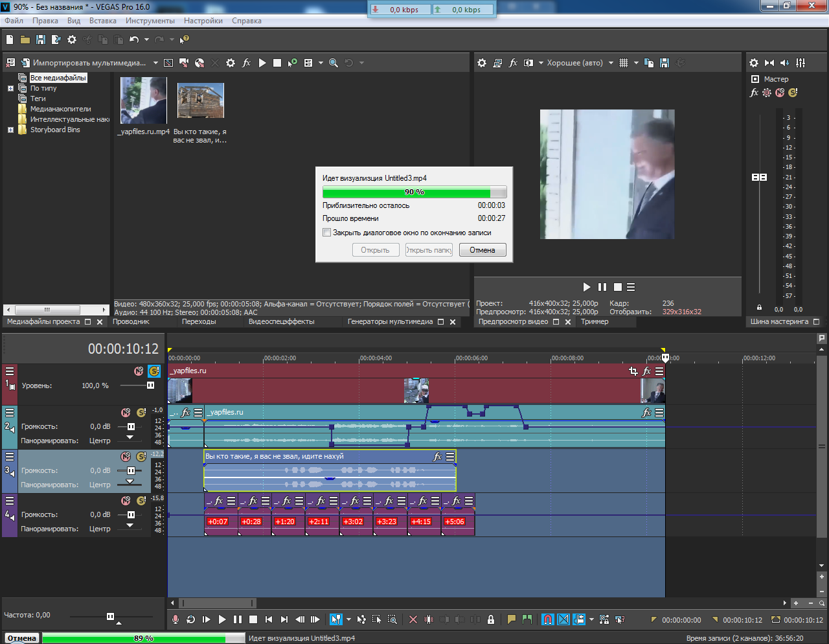Click 'Отмена' button in render dialog
Image resolution: width=829 pixels, height=644 pixels.
(x=483, y=250)
